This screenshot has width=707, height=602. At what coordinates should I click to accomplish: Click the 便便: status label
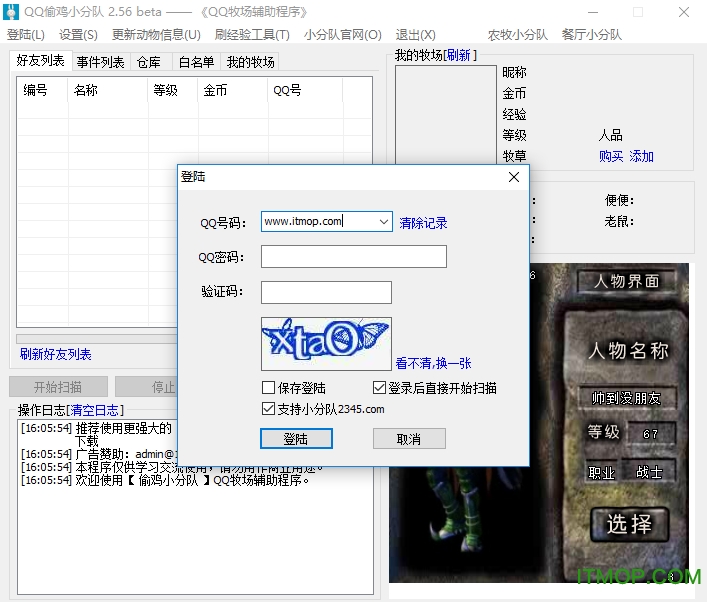[619, 200]
